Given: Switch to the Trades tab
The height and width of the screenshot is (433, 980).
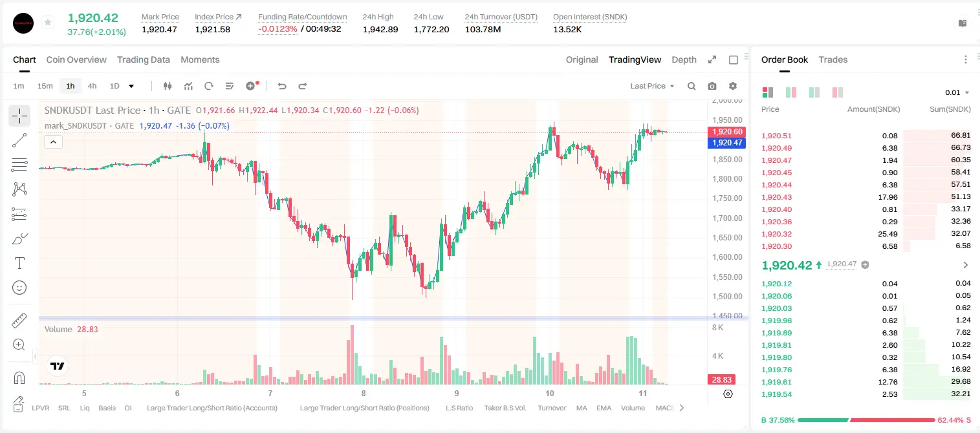Looking at the screenshot, I should (x=833, y=59).
